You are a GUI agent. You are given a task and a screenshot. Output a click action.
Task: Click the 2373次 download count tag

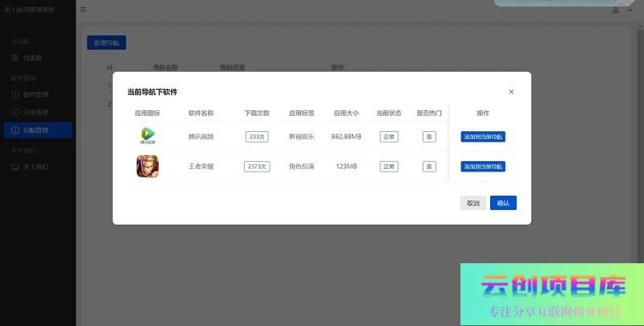point(257,167)
